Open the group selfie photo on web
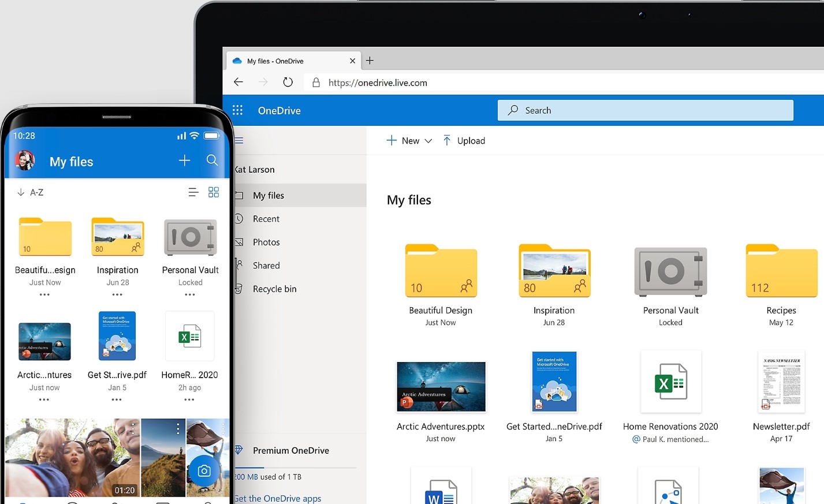Screen dimensions: 824x504 point(554,491)
